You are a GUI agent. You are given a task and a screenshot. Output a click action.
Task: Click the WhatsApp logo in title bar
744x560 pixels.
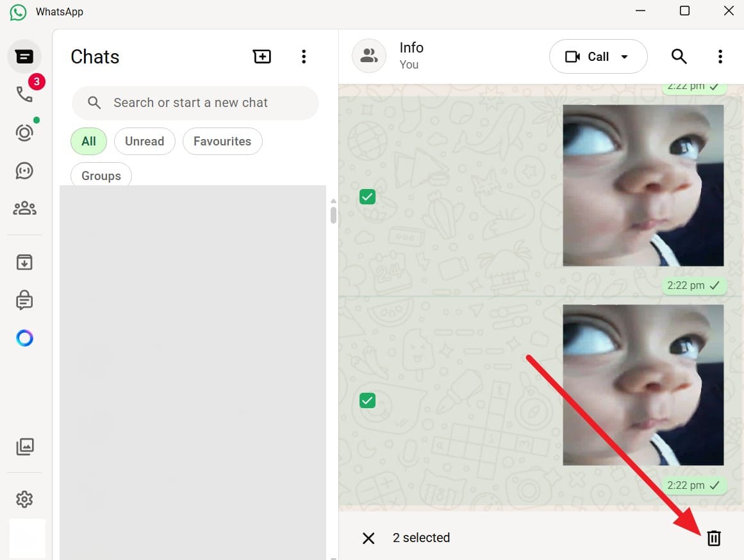(x=18, y=12)
